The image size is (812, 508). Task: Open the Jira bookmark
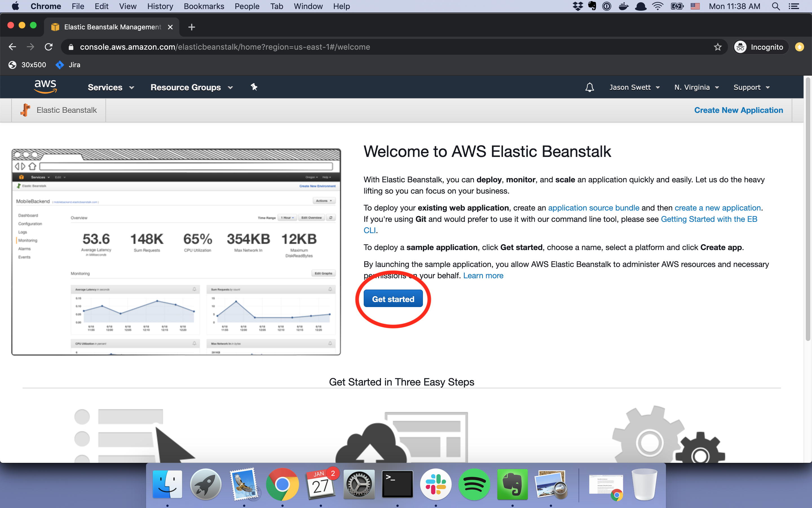(68, 65)
